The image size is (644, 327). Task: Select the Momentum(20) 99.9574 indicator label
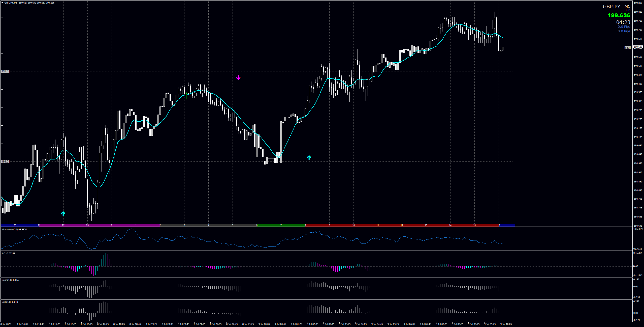(14, 230)
